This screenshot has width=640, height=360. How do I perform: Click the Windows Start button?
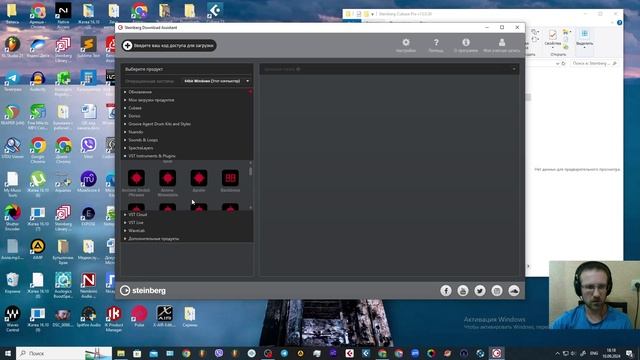tap(8, 353)
